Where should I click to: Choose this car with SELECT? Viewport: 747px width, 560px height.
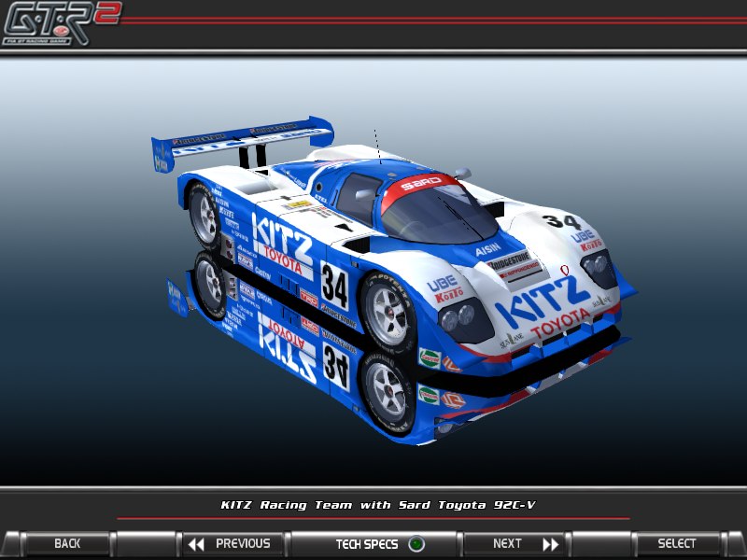[676, 544]
